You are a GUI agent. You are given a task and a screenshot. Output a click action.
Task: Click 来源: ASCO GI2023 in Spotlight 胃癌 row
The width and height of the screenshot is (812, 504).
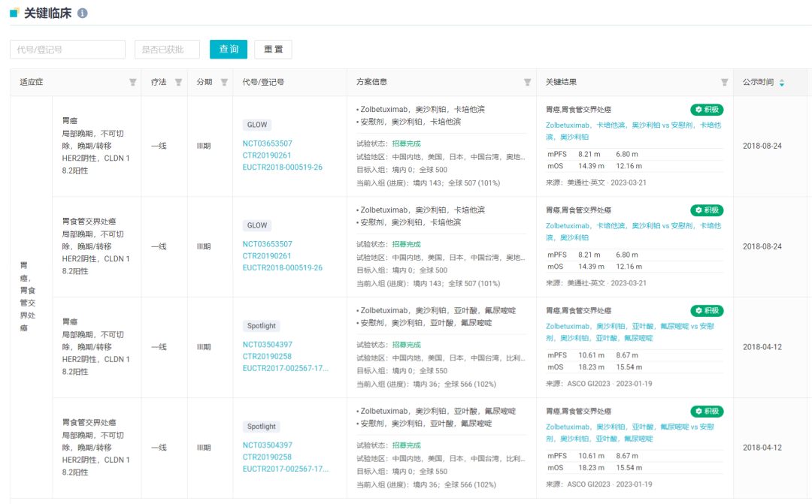click(599, 383)
